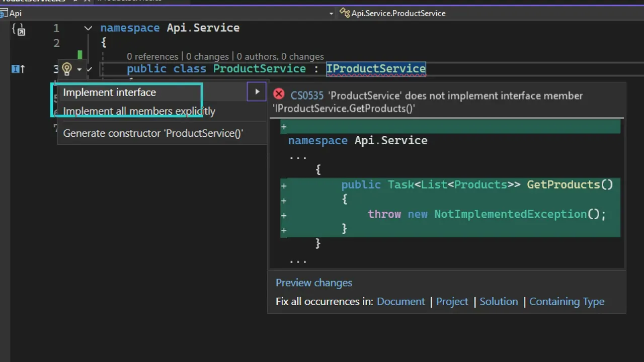Viewport: 644px width, 362px height.
Task: Click '0 authors, 0 changes' CodeLens text
Action: [280, 56]
